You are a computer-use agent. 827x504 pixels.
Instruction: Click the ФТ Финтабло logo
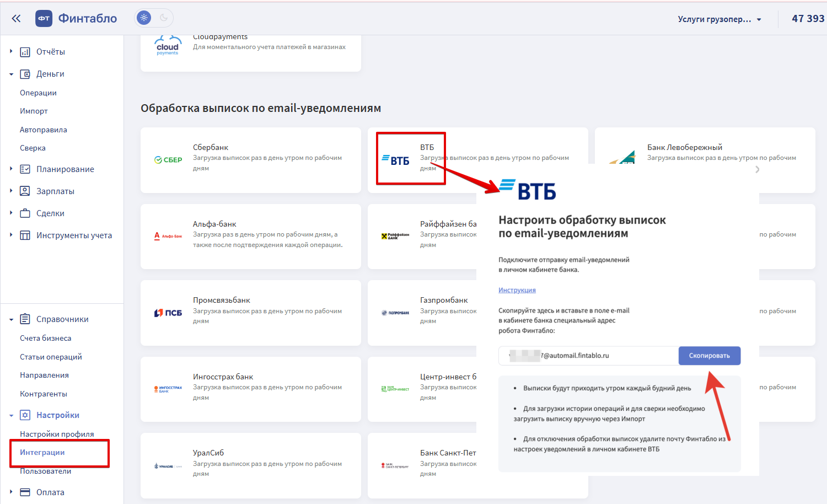[x=76, y=18]
